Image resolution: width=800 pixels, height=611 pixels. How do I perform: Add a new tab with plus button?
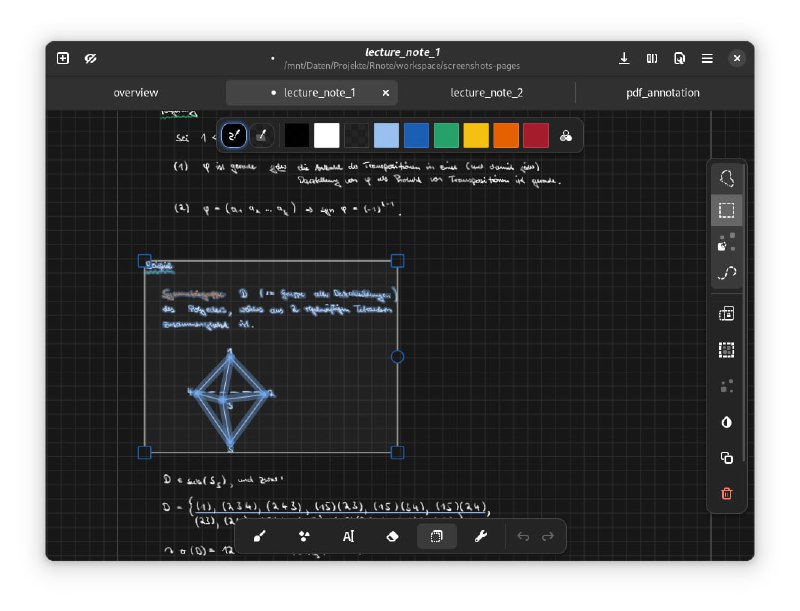pyautogui.click(x=63, y=59)
